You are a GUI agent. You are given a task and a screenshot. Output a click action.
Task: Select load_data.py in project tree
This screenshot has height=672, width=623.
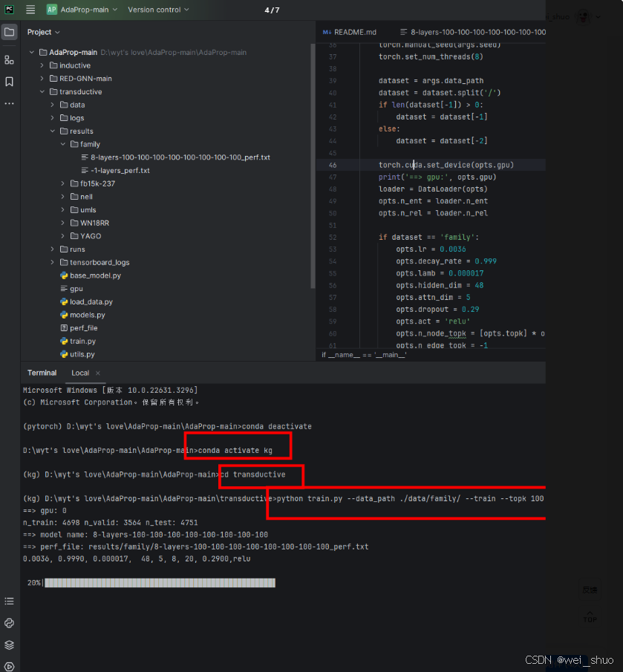pos(87,301)
